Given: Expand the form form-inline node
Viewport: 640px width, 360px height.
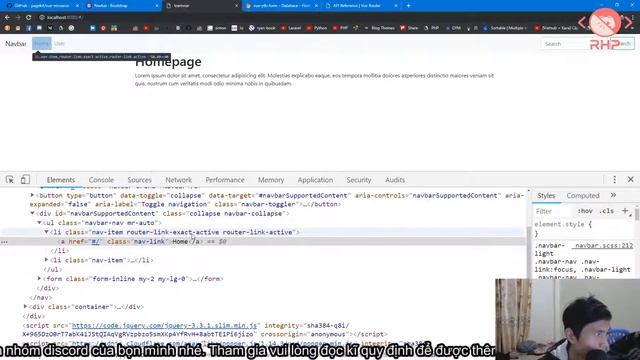Looking at the screenshot, I should click(39, 279).
